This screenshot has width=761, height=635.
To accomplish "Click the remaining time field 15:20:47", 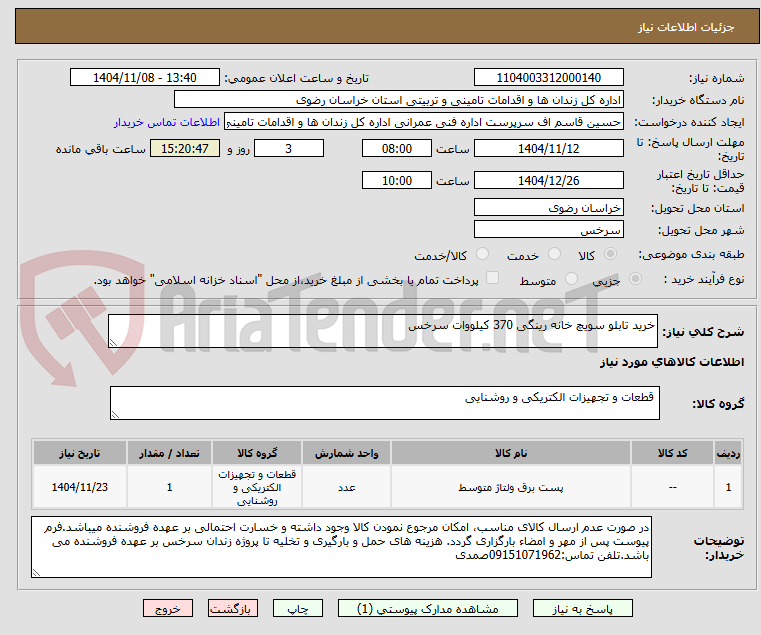I will point(185,149).
